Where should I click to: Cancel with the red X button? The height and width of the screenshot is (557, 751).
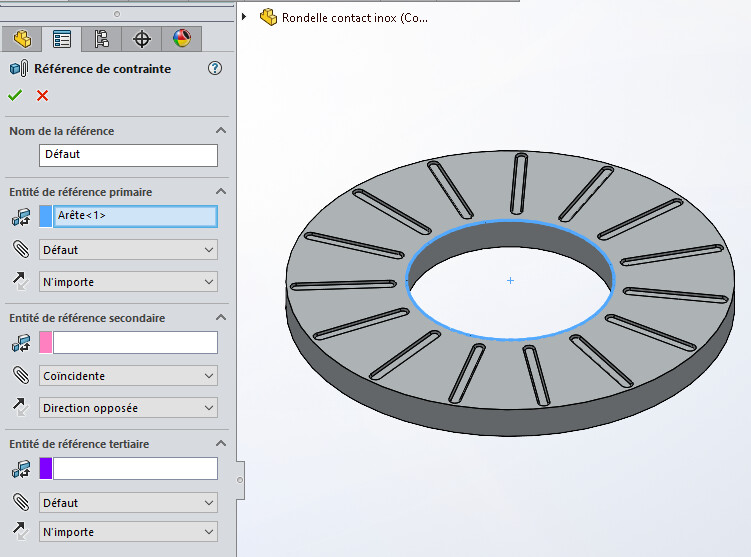pyautogui.click(x=42, y=96)
